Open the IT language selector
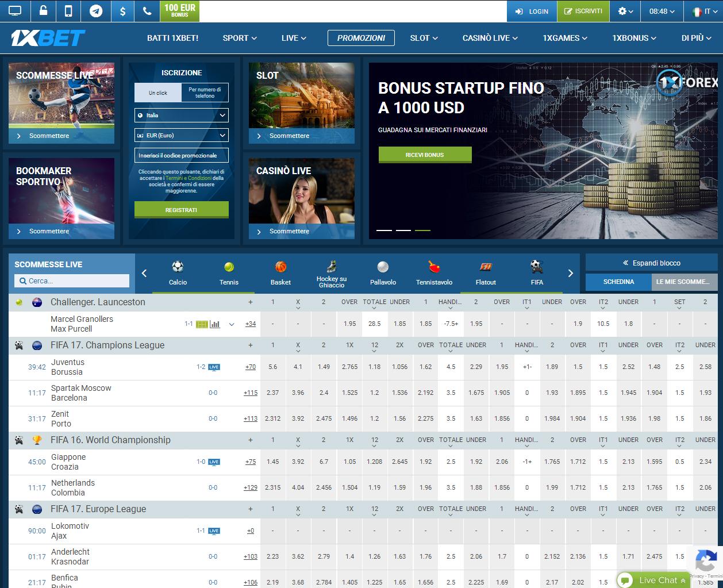 tap(704, 11)
